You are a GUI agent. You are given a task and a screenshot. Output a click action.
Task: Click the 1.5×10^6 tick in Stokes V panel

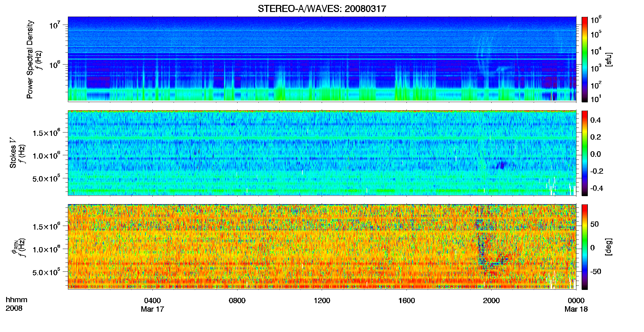coord(46,133)
